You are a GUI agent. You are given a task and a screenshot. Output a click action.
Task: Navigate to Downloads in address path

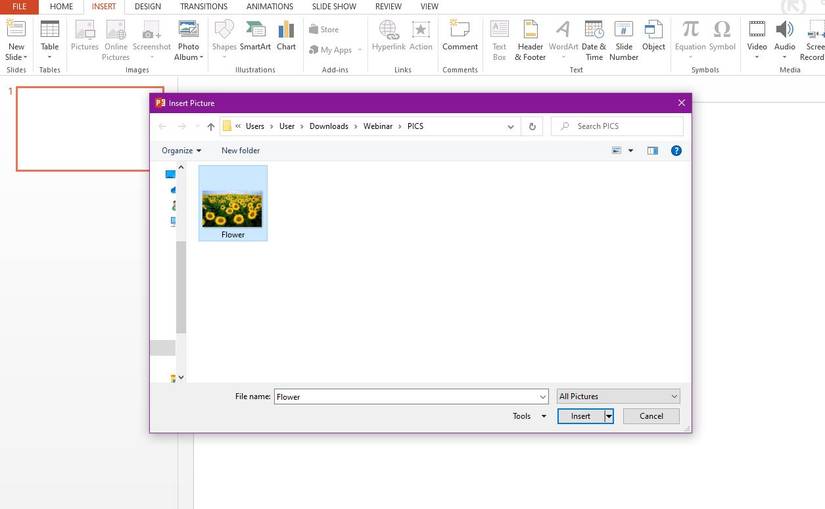pos(329,126)
